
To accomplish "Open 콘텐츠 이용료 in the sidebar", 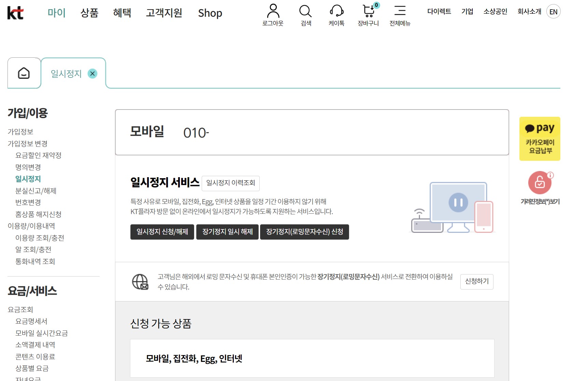I will click(35, 357).
